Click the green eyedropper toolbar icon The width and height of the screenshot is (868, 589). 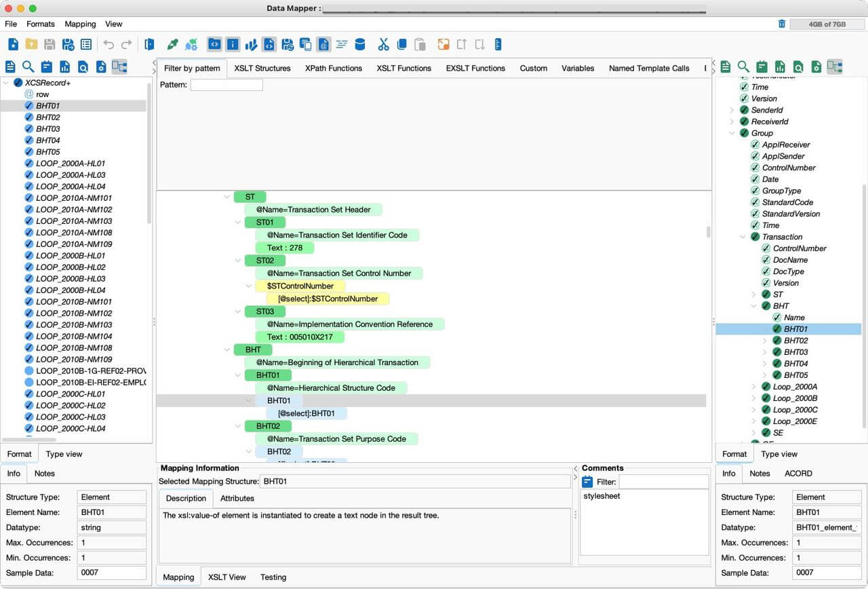click(x=172, y=45)
